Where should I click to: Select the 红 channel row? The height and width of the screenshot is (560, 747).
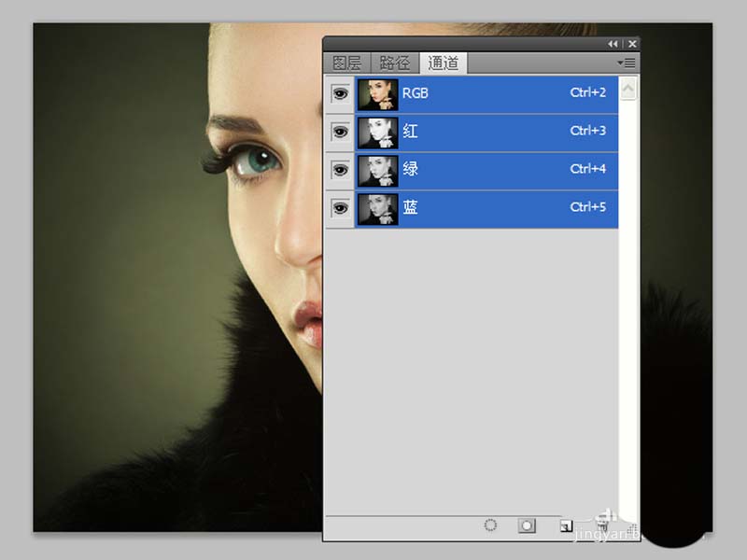495,132
